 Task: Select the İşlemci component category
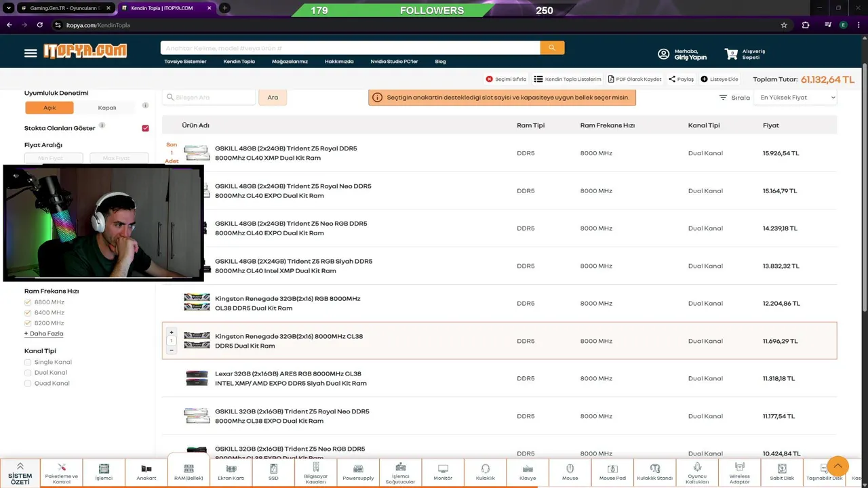[104, 472]
